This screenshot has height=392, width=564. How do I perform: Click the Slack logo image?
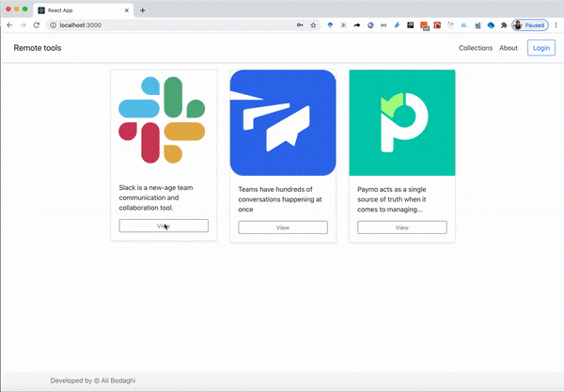tap(162, 120)
